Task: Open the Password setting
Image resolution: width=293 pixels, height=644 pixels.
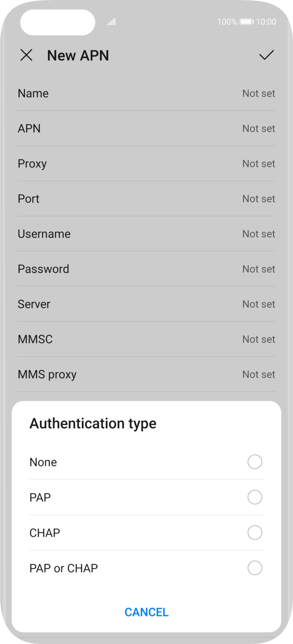Action: click(146, 269)
